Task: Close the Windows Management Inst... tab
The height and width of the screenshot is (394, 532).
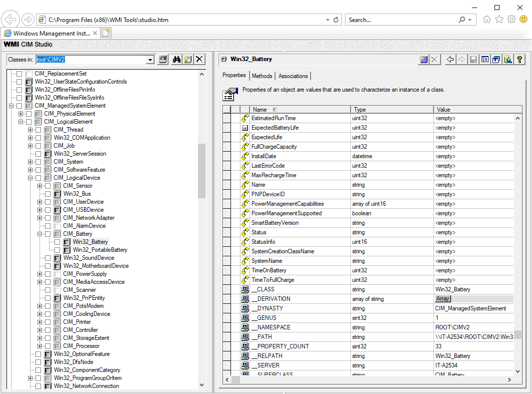Action: [95, 33]
